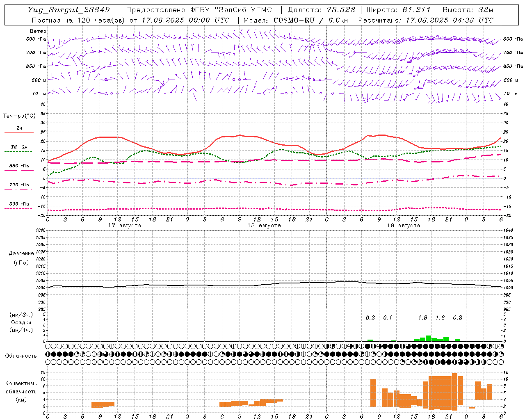Click the green dashed 'Td 2м' legend line
The width and height of the screenshot is (525, 420).
tap(18, 151)
